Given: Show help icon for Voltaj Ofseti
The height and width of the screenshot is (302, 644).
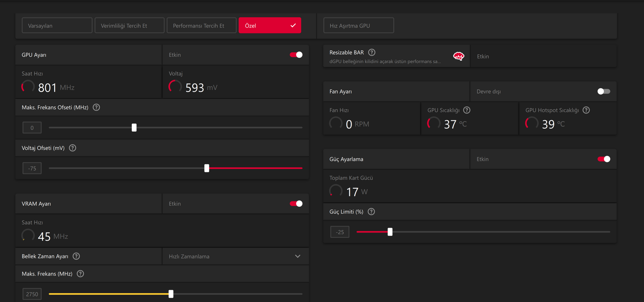Looking at the screenshot, I should (x=72, y=148).
